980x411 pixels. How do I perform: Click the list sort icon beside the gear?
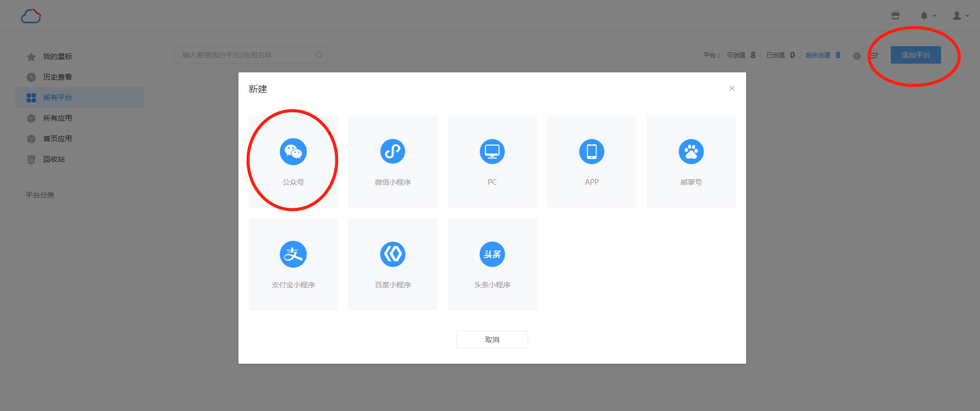click(874, 55)
